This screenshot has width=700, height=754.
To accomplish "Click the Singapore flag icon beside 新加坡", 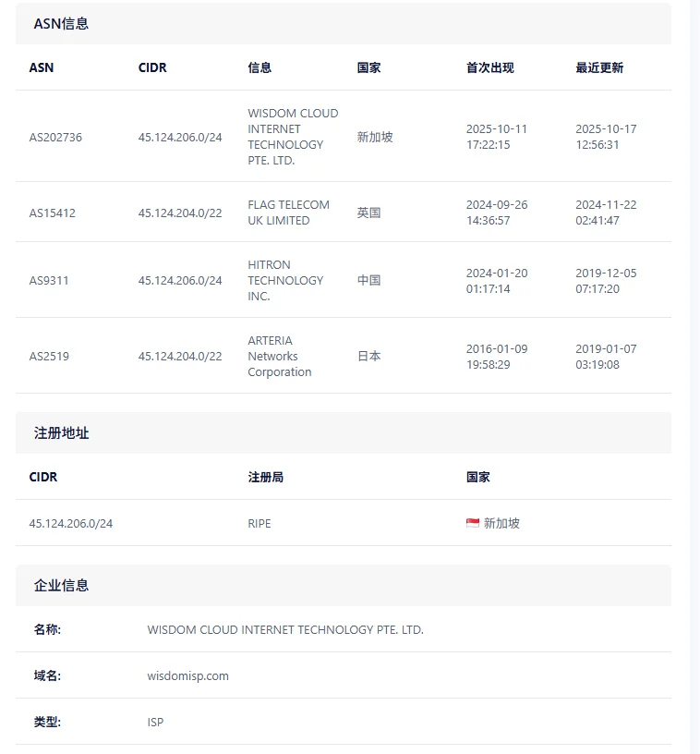I will tap(473, 523).
